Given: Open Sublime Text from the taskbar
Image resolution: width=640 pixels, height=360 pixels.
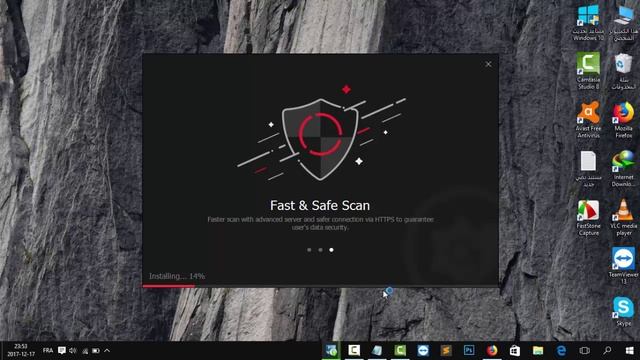Looking at the screenshot, I should (446, 351).
